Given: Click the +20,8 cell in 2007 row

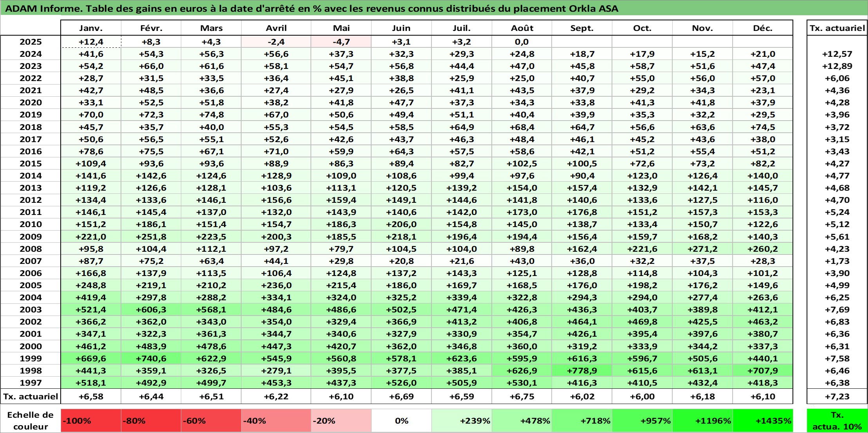Looking at the screenshot, I should click(401, 261).
